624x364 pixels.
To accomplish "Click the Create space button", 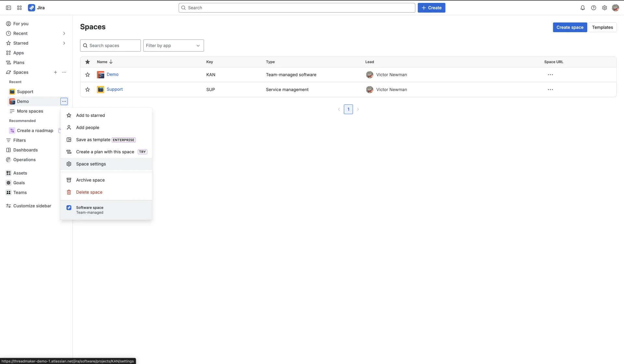I will 570,27.
